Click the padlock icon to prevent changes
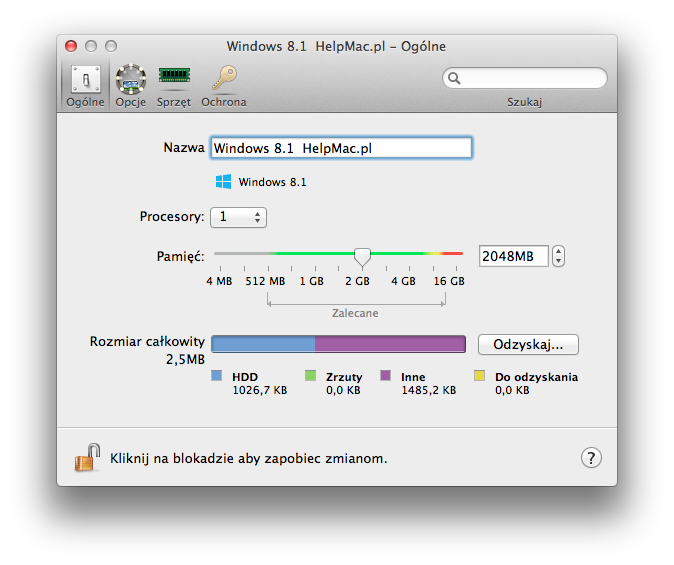Screen dimensions: 674x565 tap(87, 457)
